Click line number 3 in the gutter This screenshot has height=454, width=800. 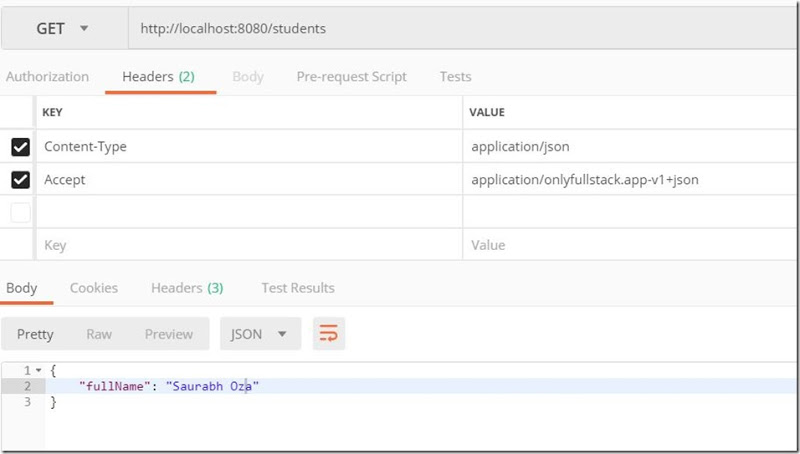28,402
